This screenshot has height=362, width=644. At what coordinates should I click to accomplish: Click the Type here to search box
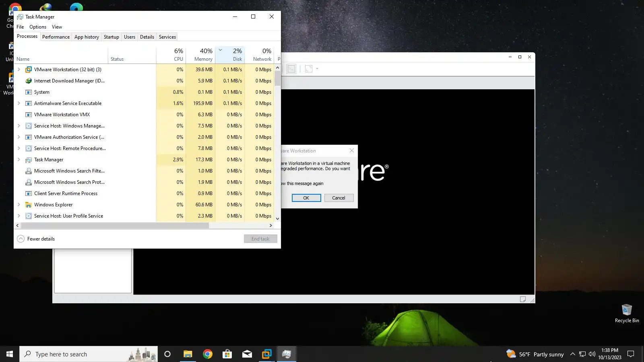(x=89, y=354)
